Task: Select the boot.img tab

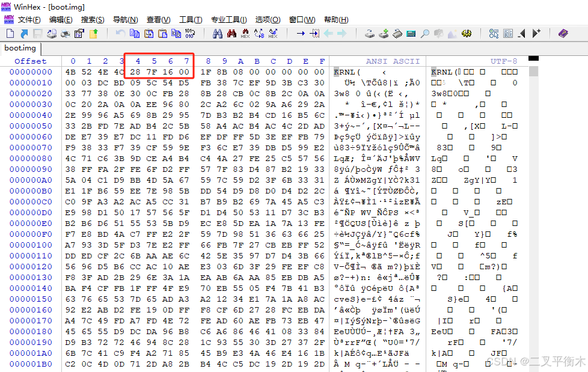Action: [20, 48]
